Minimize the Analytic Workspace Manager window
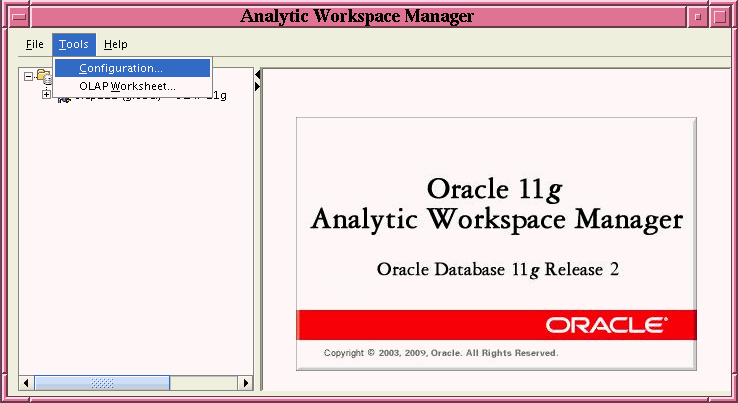This screenshot has height=403, width=738. pos(698,16)
